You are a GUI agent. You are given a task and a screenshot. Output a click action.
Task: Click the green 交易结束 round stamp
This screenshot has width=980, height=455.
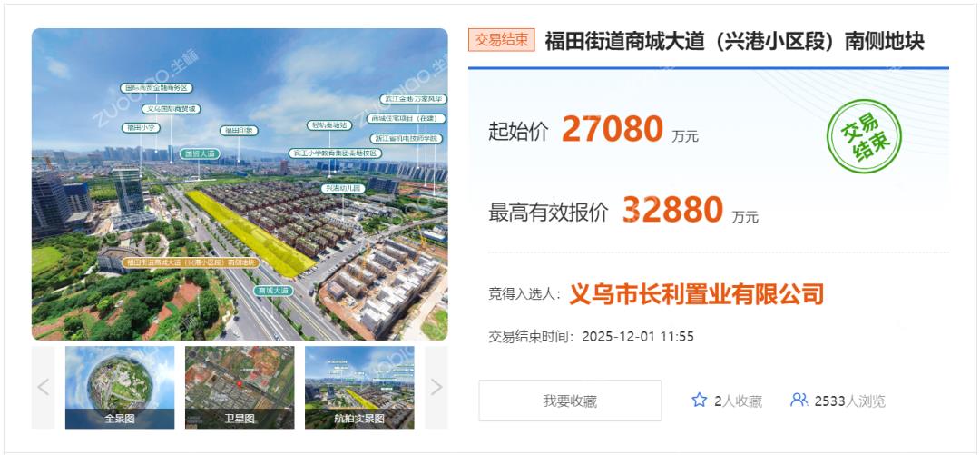click(865, 137)
